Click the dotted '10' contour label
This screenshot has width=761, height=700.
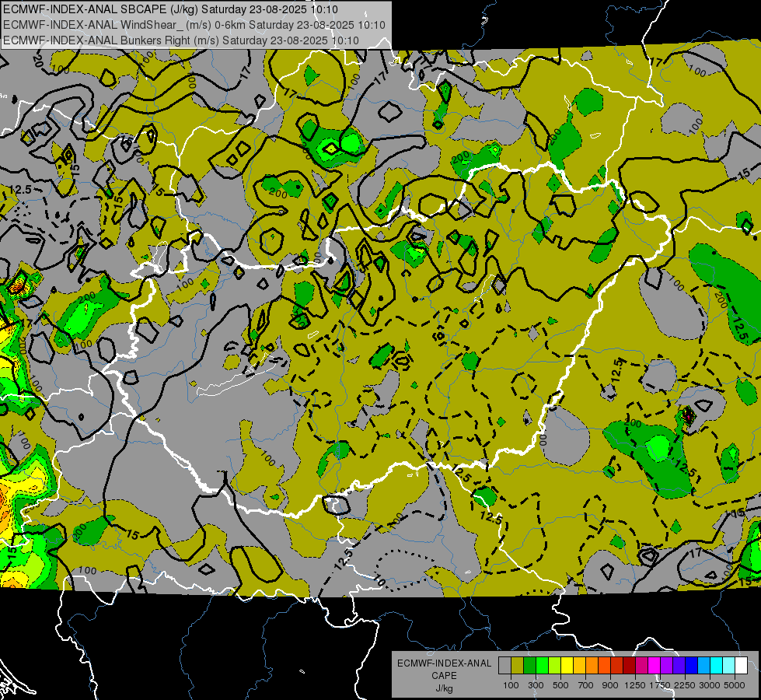[379, 579]
